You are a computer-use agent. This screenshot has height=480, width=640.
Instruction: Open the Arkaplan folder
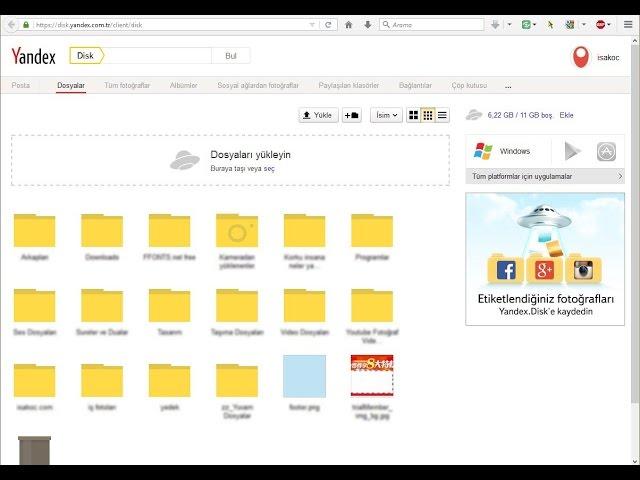point(34,231)
